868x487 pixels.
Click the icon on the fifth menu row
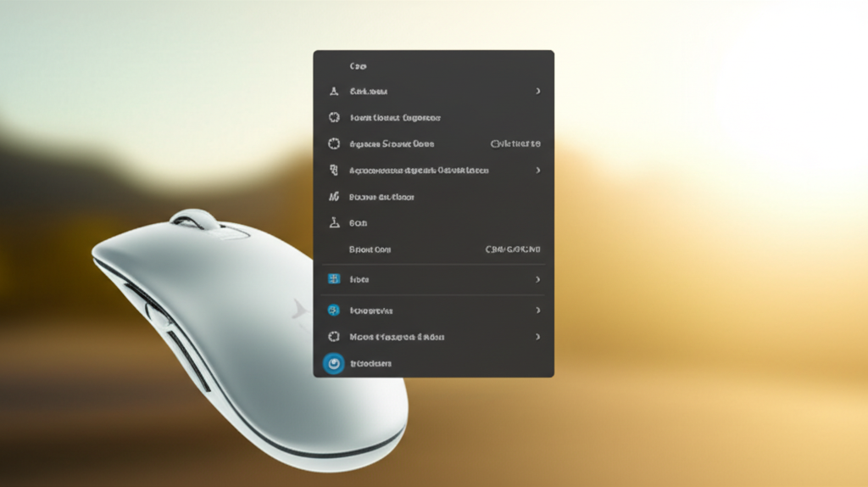click(x=333, y=171)
